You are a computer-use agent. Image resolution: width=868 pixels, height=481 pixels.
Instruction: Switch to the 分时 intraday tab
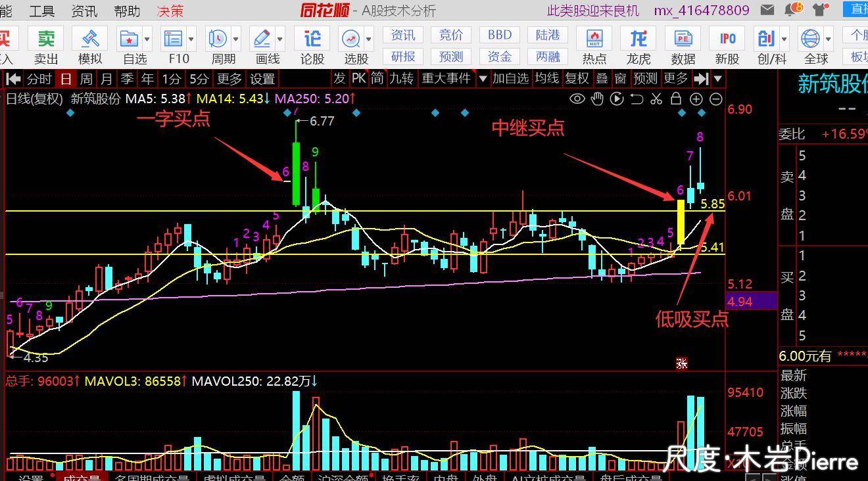pyautogui.click(x=39, y=79)
